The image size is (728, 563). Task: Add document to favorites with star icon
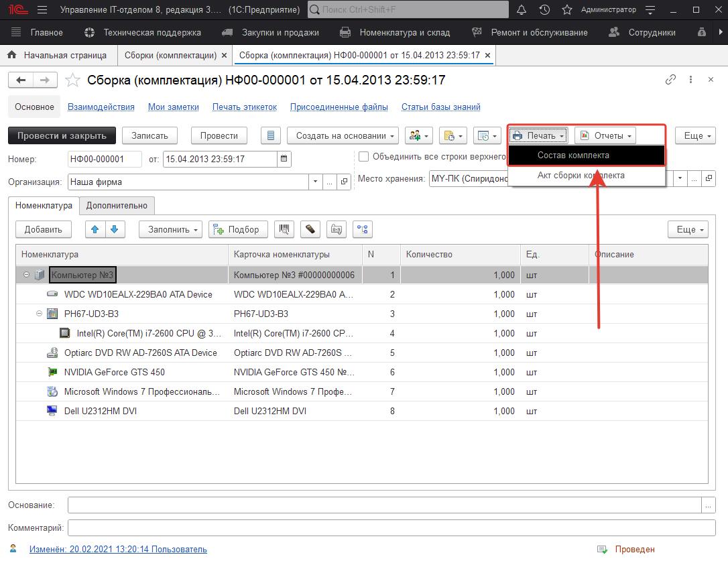tap(72, 80)
